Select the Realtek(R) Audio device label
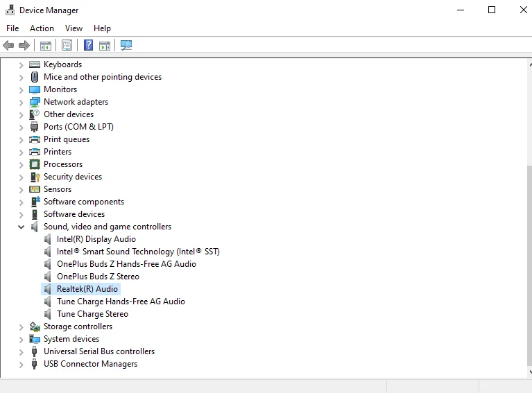 coord(87,289)
